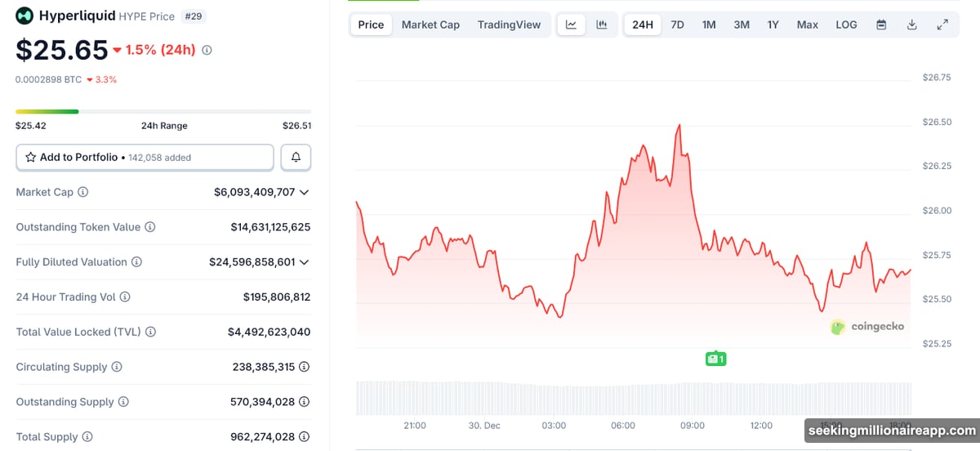Click the price alert bell icon
980x451 pixels.
[x=296, y=157]
